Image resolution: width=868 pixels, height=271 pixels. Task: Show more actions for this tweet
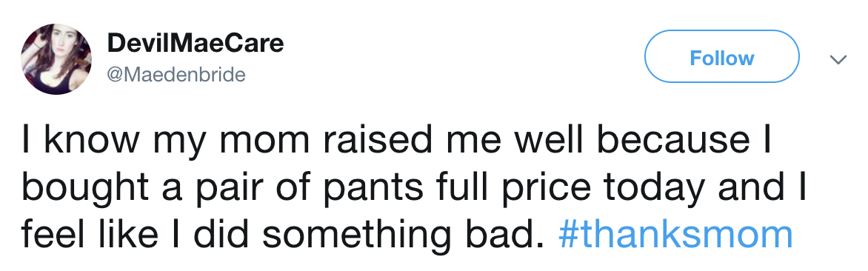(x=838, y=59)
